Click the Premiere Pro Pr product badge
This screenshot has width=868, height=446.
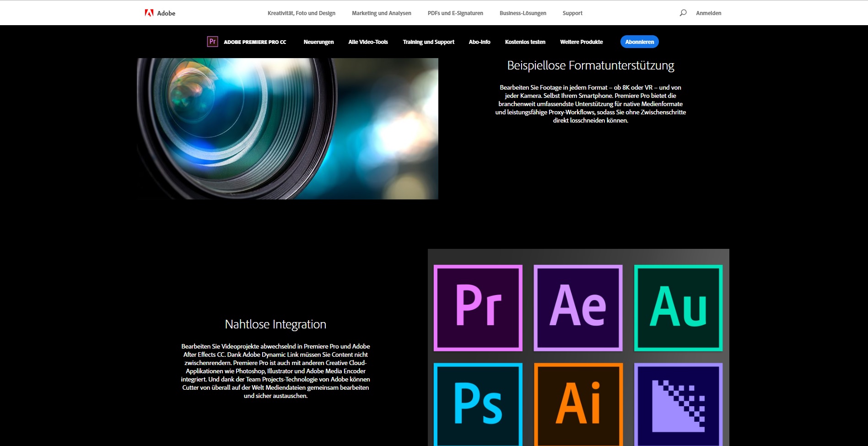(212, 42)
